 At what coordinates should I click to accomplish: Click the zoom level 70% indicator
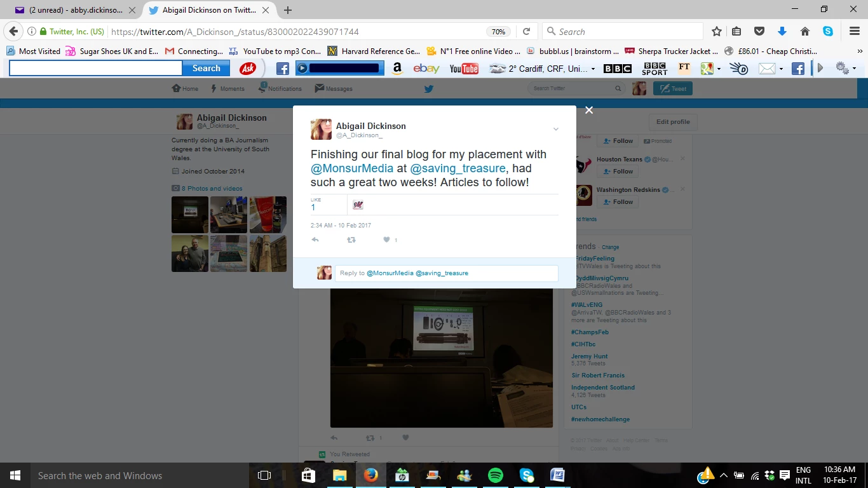(498, 32)
